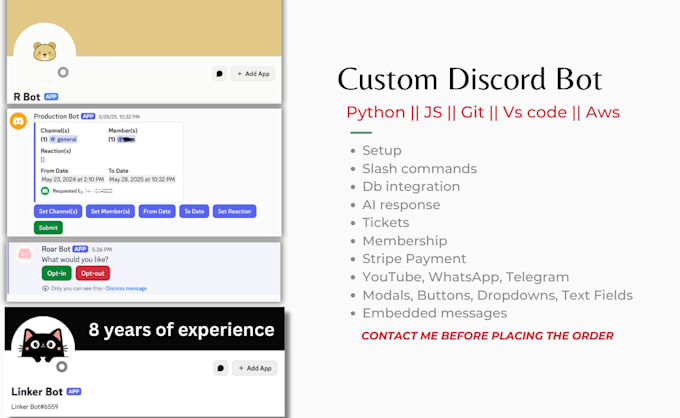Click 'CONTACT ME BEFORE PLACING THE ORDER' text
This screenshot has width=680, height=418.
pos(487,336)
